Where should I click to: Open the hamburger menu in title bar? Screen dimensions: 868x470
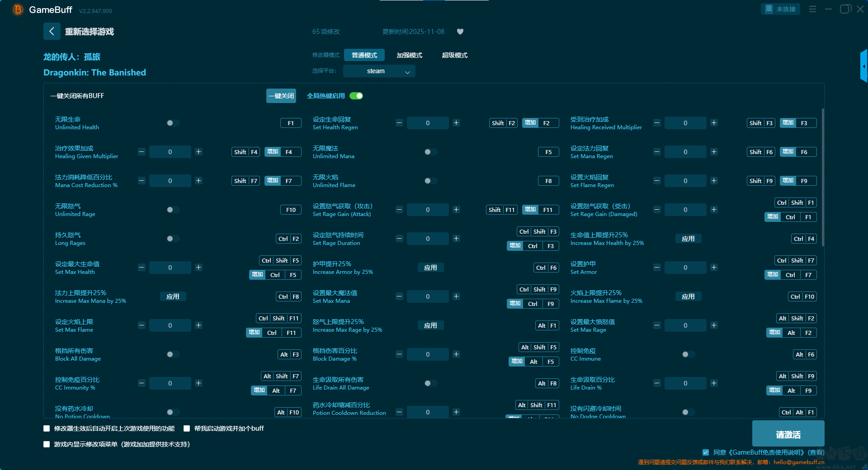point(812,9)
